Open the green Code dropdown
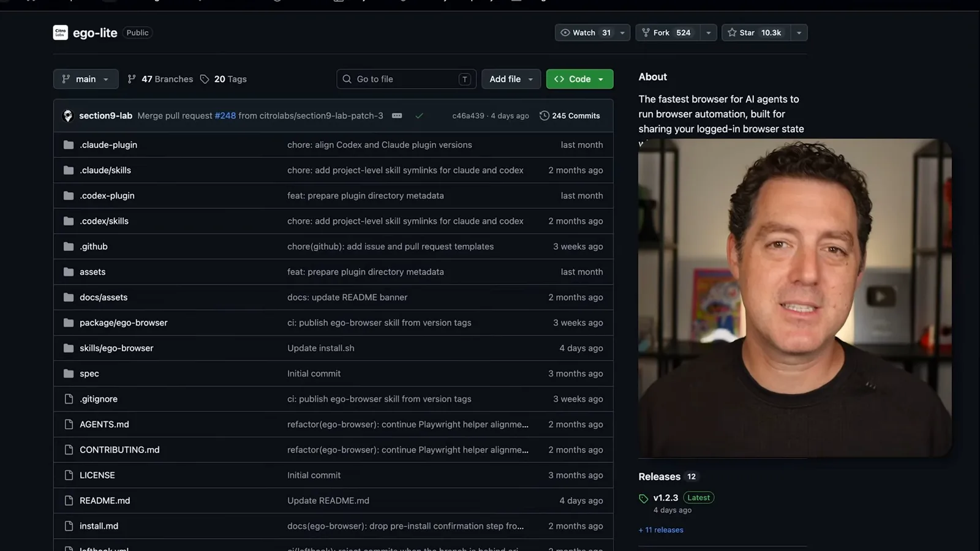980x551 pixels. click(579, 79)
